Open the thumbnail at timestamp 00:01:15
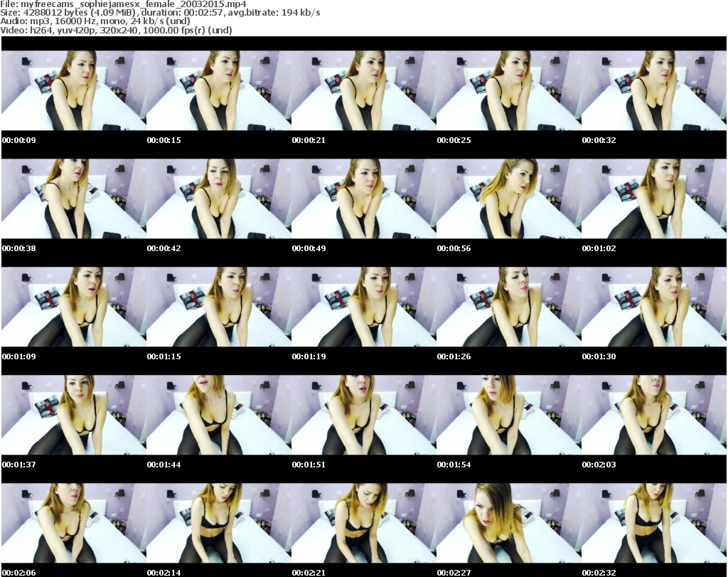 coord(219,307)
